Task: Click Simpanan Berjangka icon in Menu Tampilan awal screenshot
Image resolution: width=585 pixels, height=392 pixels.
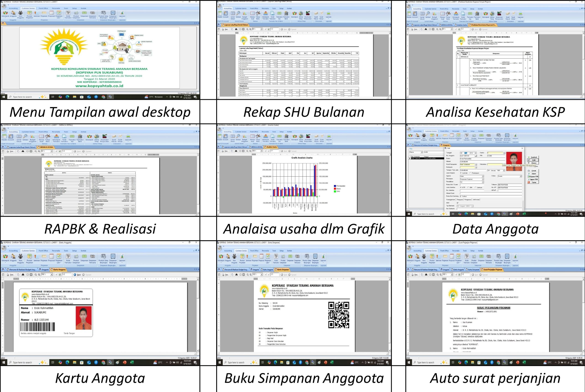Action: point(113,14)
